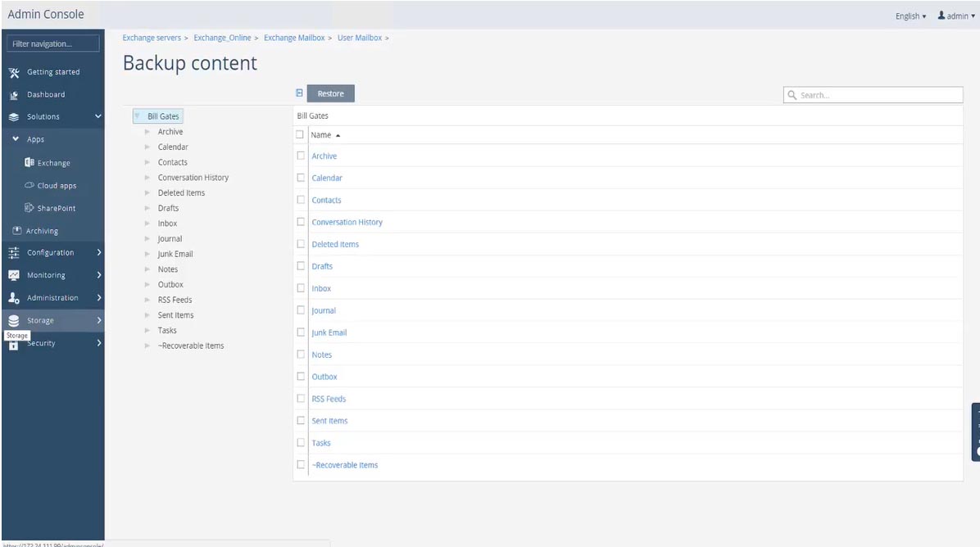Viewport: 980px width, 547px height.
Task: Open the English language dropdown
Action: point(910,16)
